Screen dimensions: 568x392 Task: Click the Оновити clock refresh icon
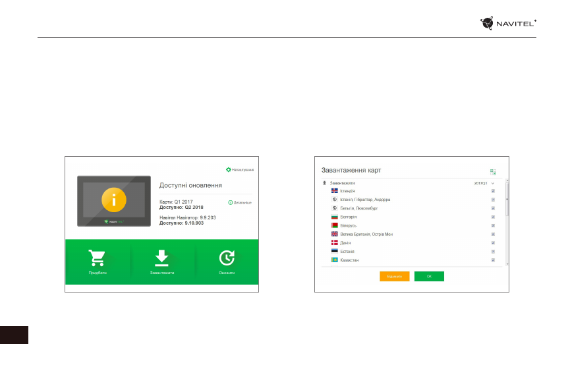(227, 259)
